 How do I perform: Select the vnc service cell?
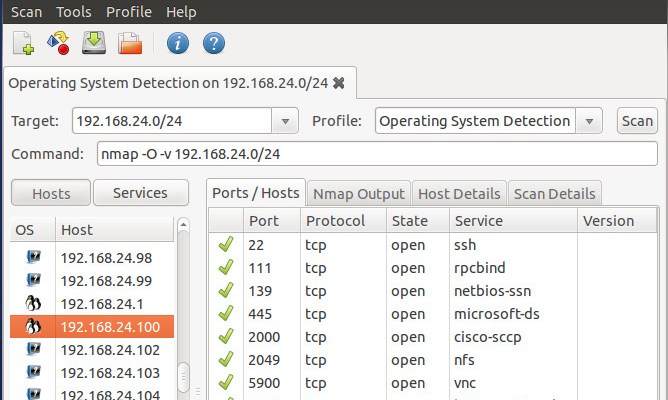click(x=465, y=383)
